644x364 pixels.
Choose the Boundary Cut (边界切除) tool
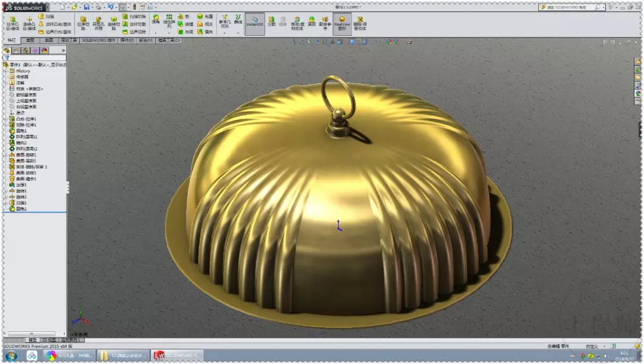click(x=134, y=32)
